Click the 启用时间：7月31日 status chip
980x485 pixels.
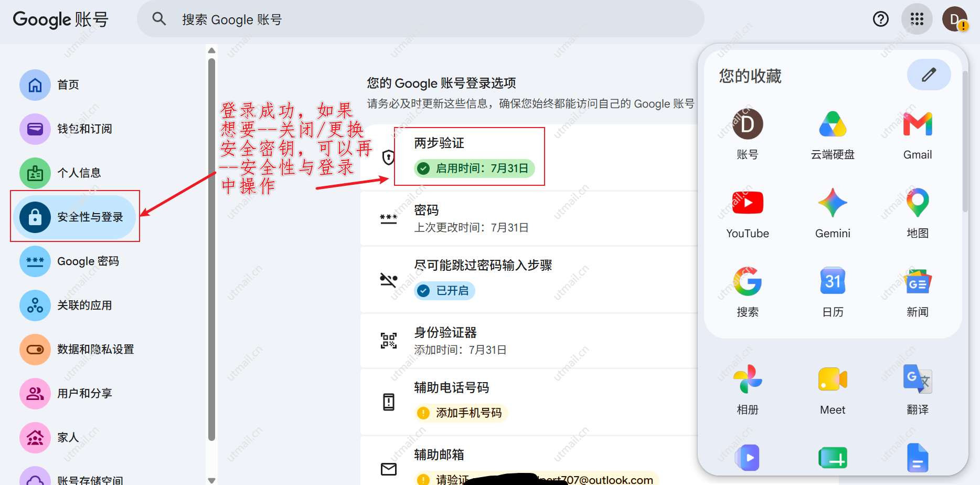[x=475, y=168]
